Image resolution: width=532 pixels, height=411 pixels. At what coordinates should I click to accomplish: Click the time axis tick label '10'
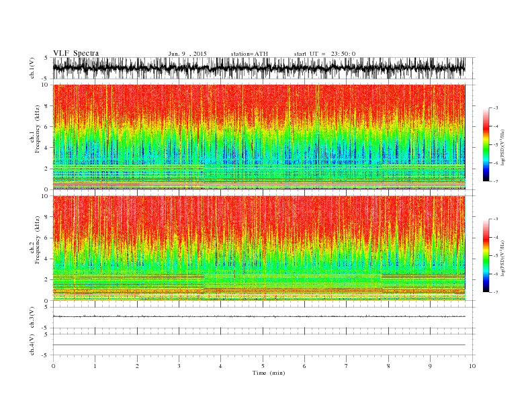coord(472,366)
